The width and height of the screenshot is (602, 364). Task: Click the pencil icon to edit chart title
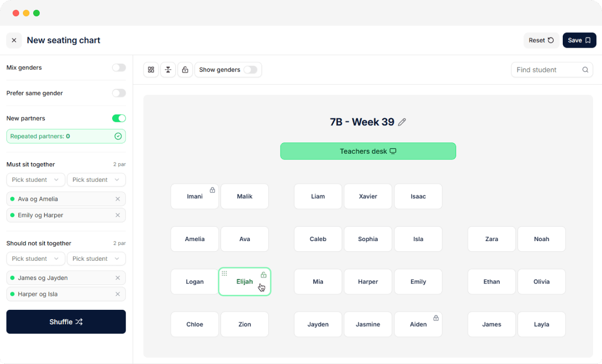pos(402,122)
